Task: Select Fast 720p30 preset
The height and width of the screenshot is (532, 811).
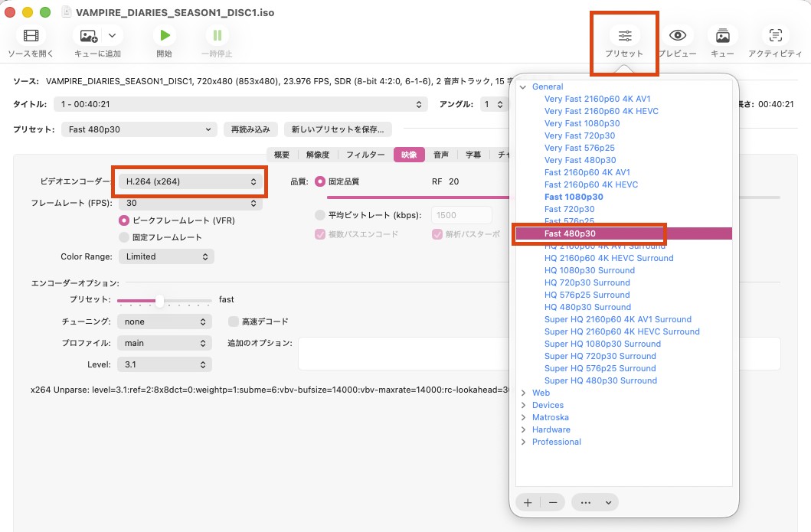Action: [x=570, y=209]
